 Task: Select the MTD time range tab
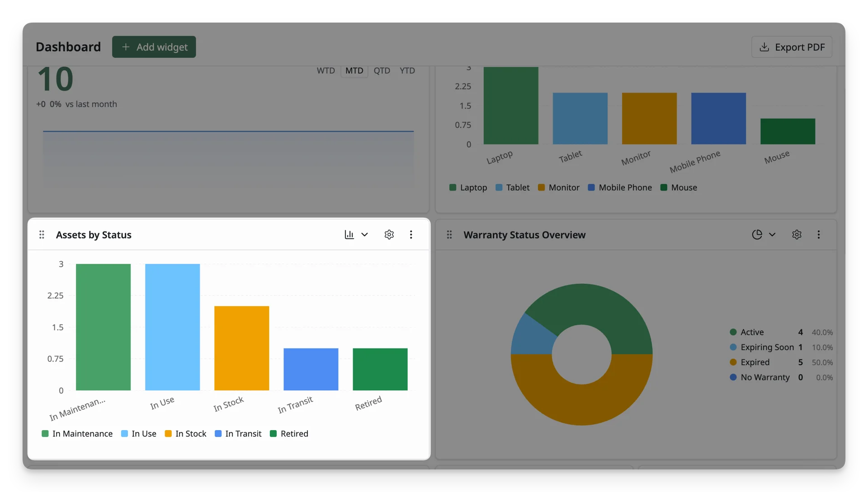point(354,70)
